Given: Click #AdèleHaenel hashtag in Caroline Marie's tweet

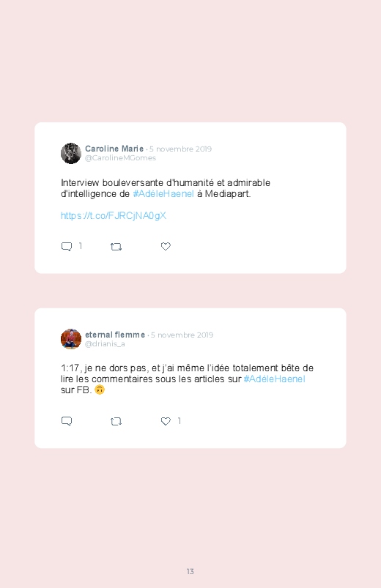Looking at the screenshot, I should 163,194.
